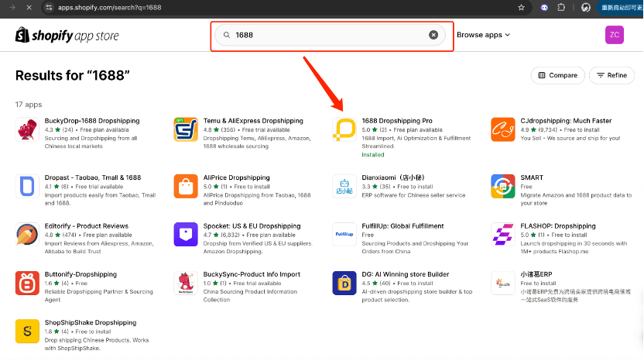Open the BuckyDrop-1688 Dropshipping app icon

pyautogui.click(x=27, y=129)
